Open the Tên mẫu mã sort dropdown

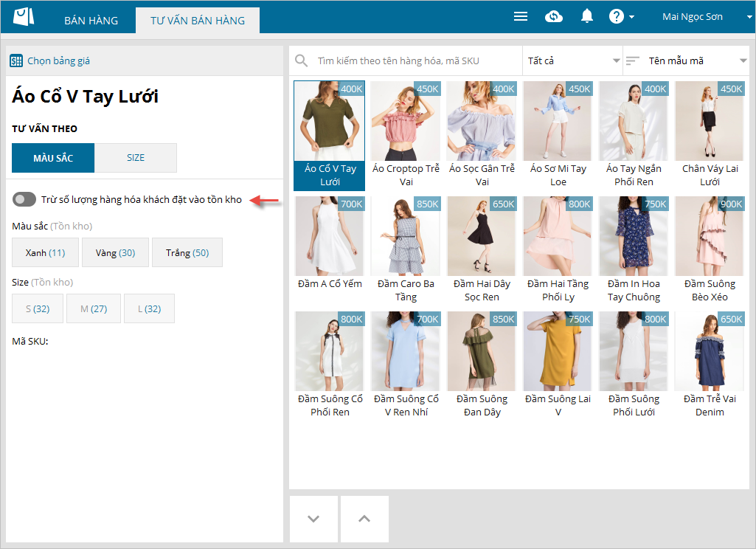tap(697, 61)
